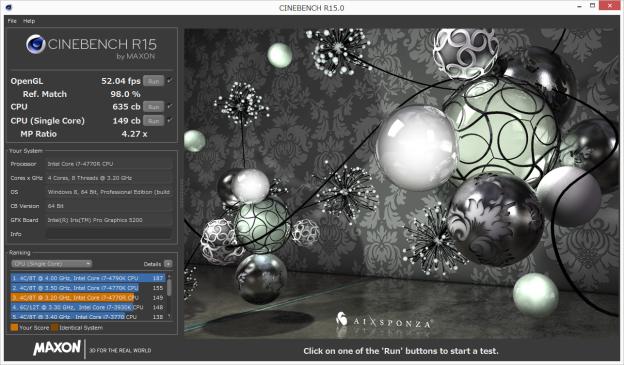Viewport: 624px width, 365px height.
Task: Click the status text about Run buttons
Action: pos(401,351)
